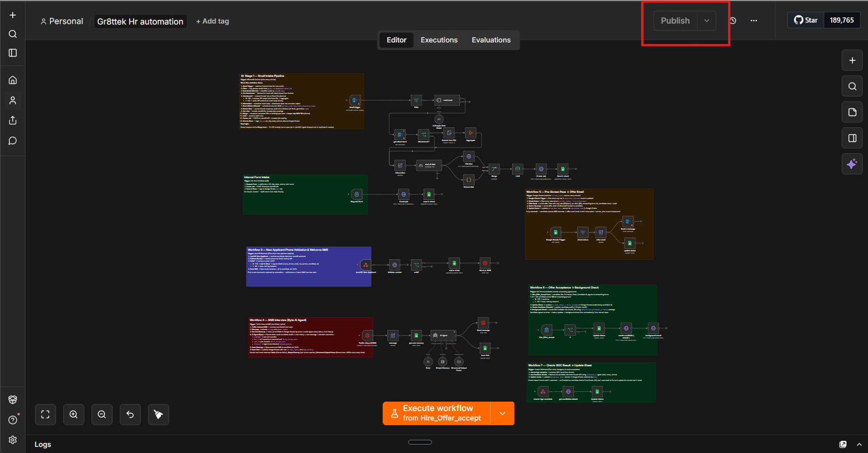Toggle the sidebar panel icon on left
Screen dimensions: 868x453
pos(13,53)
